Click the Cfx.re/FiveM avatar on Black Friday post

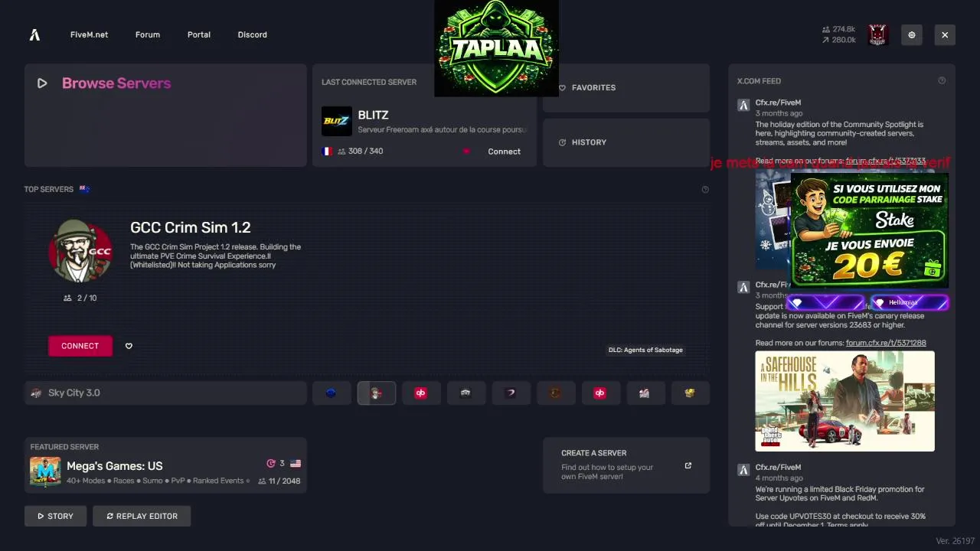click(743, 469)
